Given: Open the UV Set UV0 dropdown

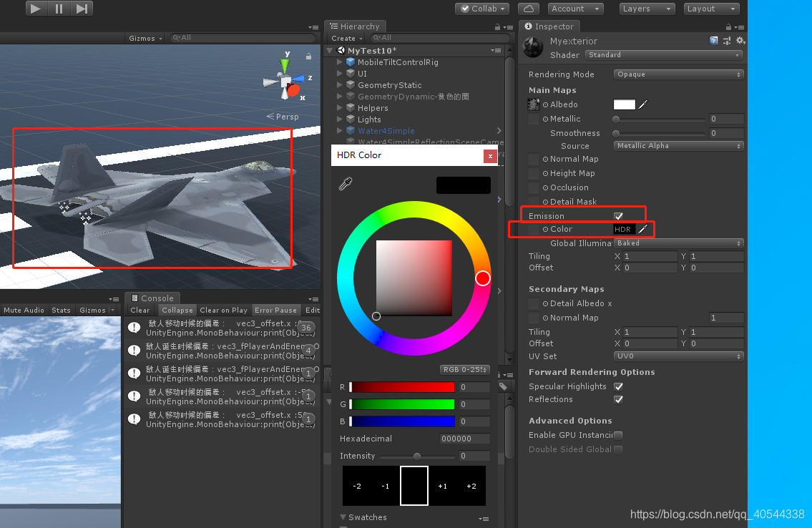Looking at the screenshot, I should [x=678, y=356].
